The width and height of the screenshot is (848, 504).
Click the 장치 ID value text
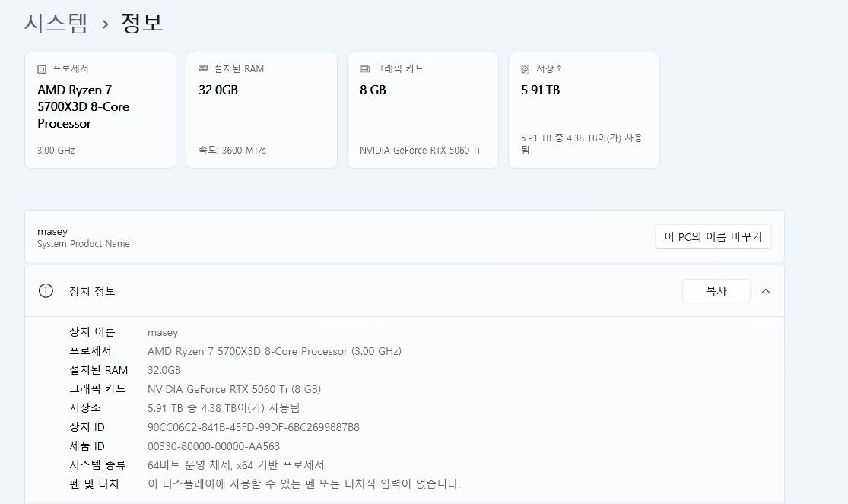(x=254, y=427)
